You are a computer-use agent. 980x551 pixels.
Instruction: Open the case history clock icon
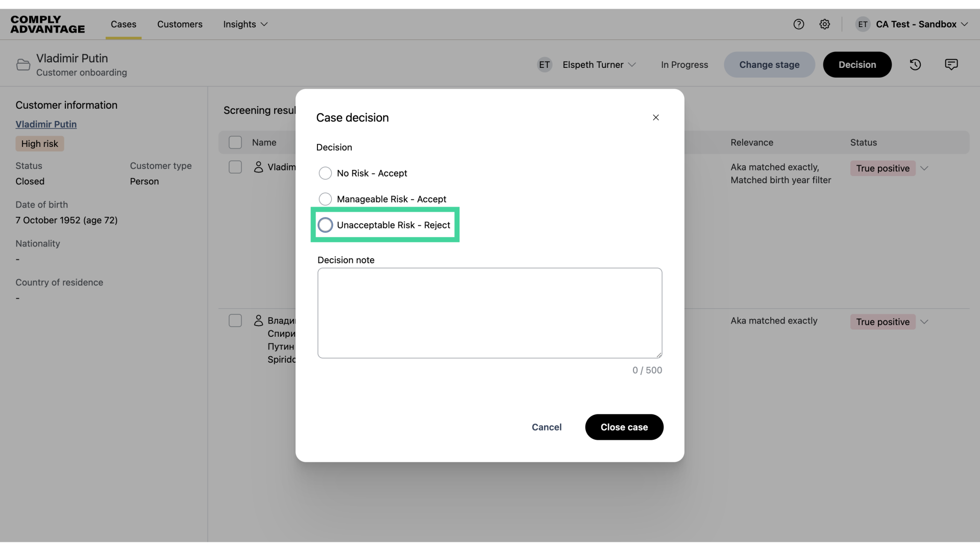tap(915, 65)
